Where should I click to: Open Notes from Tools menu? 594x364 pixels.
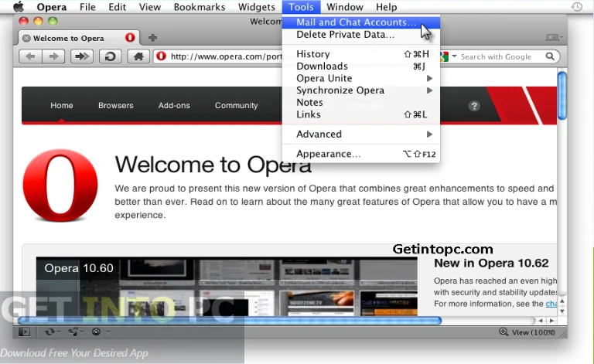point(361,103)
